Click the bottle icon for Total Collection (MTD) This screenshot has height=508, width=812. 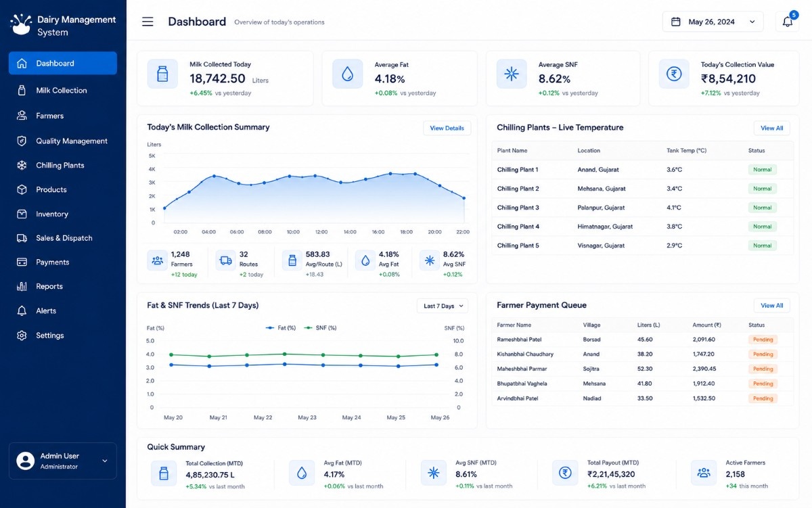[163, 474]
